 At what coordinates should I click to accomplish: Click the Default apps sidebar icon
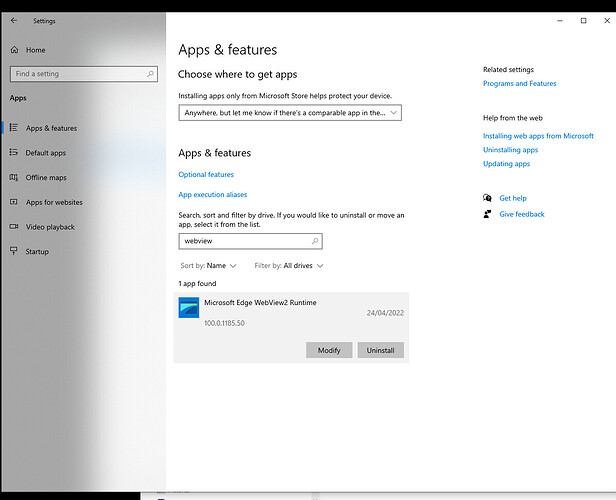[x=14, y=153]
